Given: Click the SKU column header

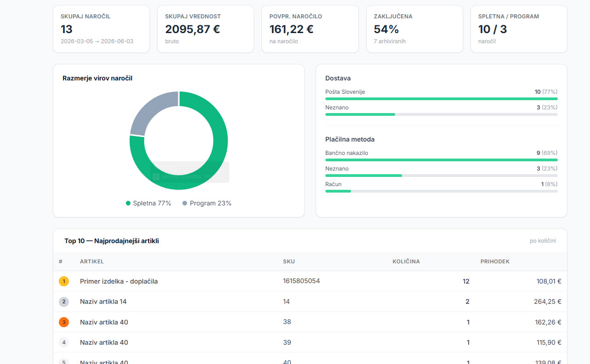Looking at the screenshot, I should point(289,262).
